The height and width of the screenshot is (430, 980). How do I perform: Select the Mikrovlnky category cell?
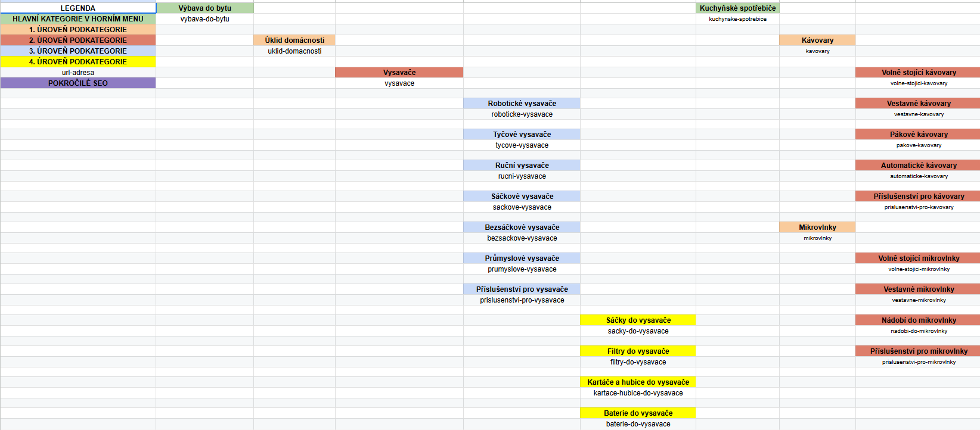(x=817, y=228)
